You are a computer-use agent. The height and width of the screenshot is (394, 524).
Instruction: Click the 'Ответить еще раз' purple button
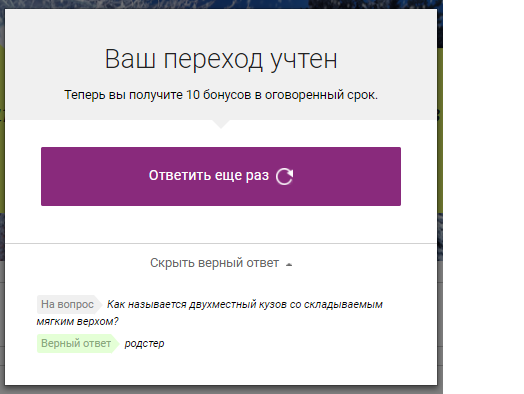[x=221, y=176]
